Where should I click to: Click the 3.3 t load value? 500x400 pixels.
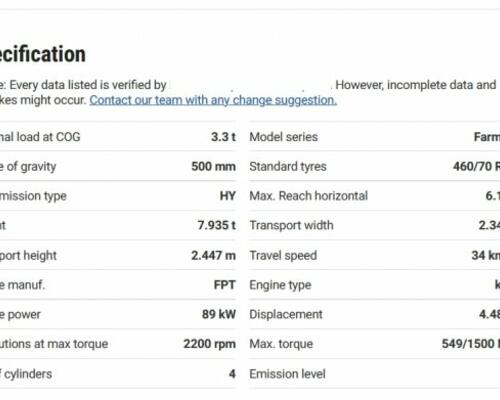[x=223, y=137]
